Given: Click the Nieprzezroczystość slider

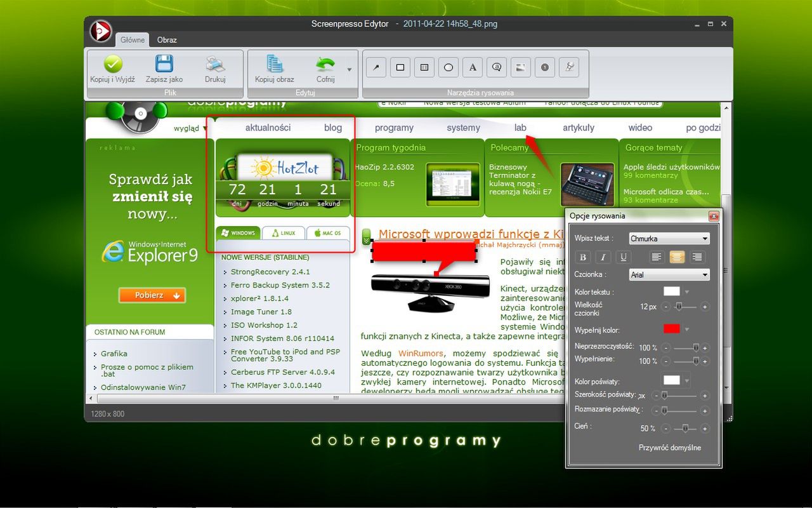Looking at the screenshot, I should (685, 348).
